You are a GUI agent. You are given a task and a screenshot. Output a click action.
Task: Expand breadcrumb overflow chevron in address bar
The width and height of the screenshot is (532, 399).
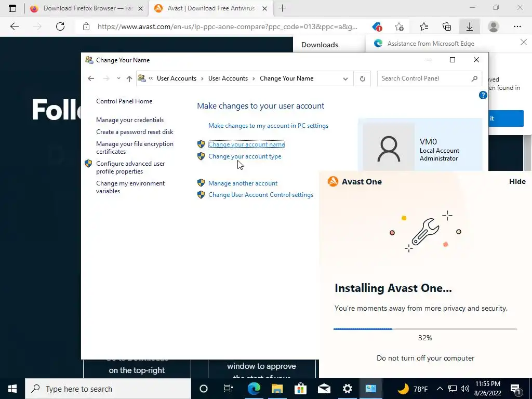click(x=151, y=78)
